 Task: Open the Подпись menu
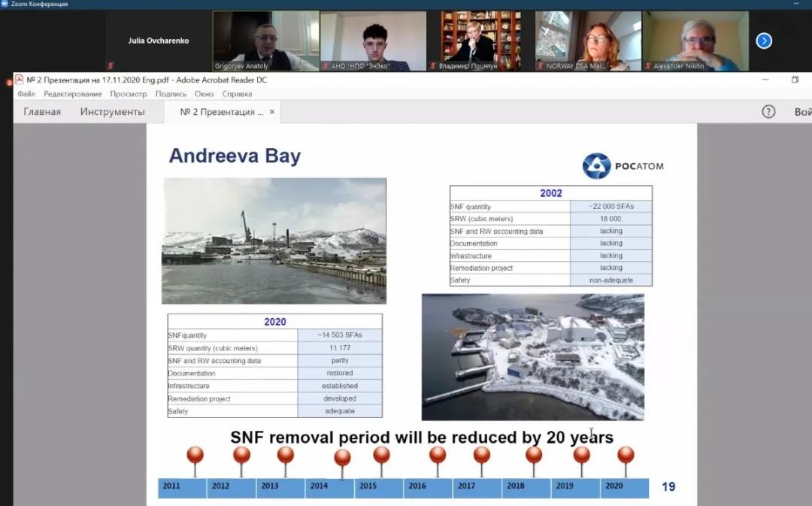click(171, 94)
